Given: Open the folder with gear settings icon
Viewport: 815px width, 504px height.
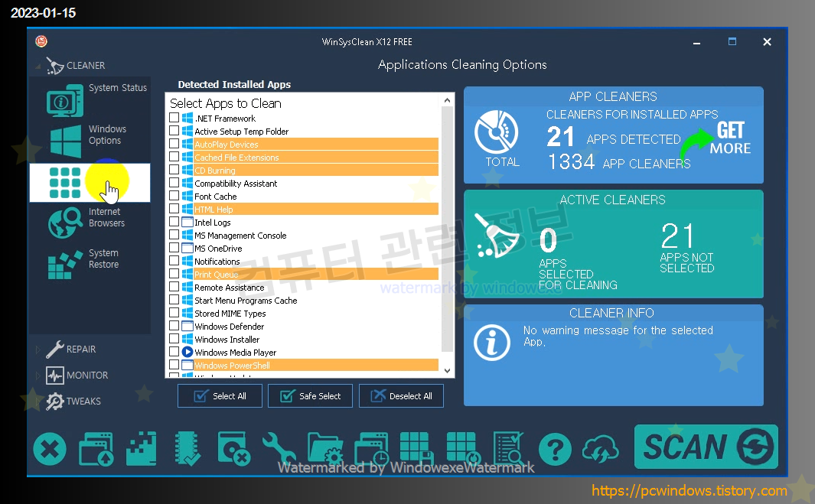Looking at the screenshot, I should click(325, 448).
